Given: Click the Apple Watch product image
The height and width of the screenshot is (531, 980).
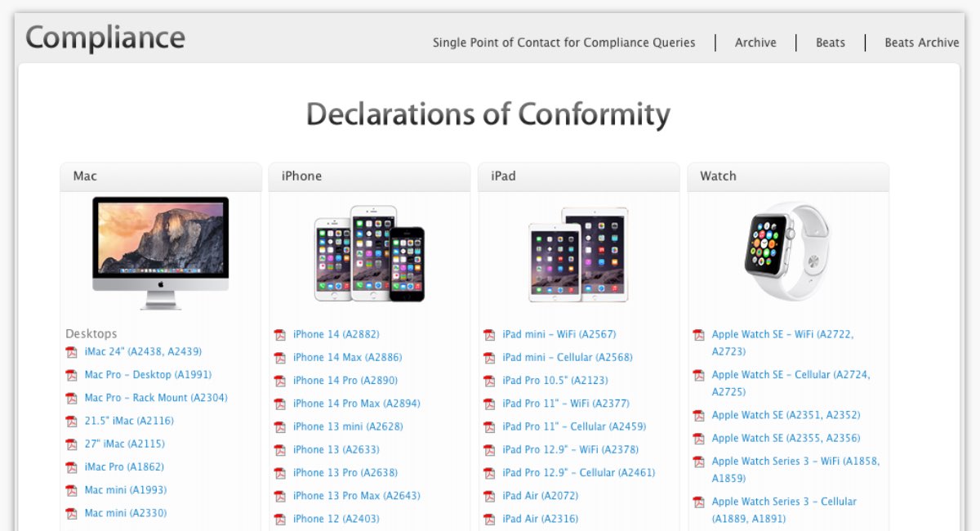Looking at the screenshot, I should pos(786,251).
